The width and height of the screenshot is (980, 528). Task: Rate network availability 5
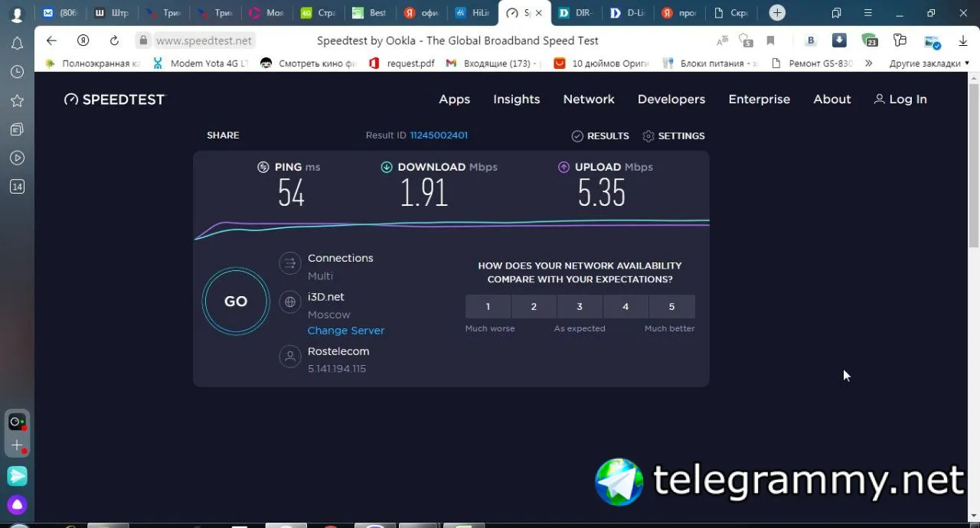pyautogui.click(x=671, y=306)
